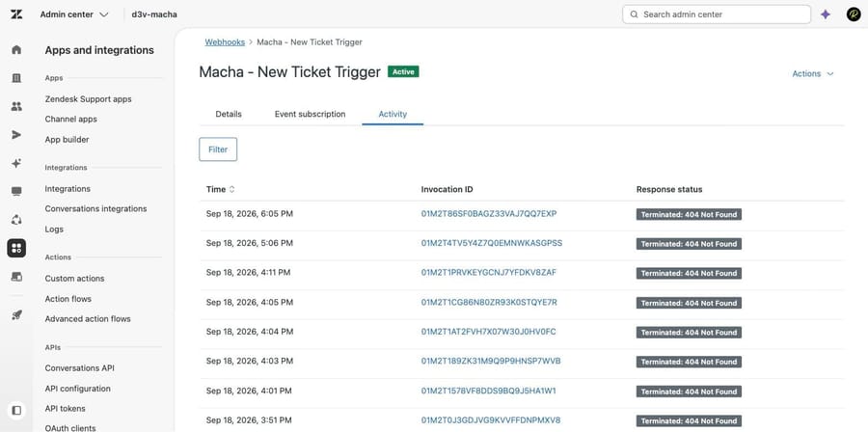
Task: Open Integrations menu item
Action: point(68,189)
